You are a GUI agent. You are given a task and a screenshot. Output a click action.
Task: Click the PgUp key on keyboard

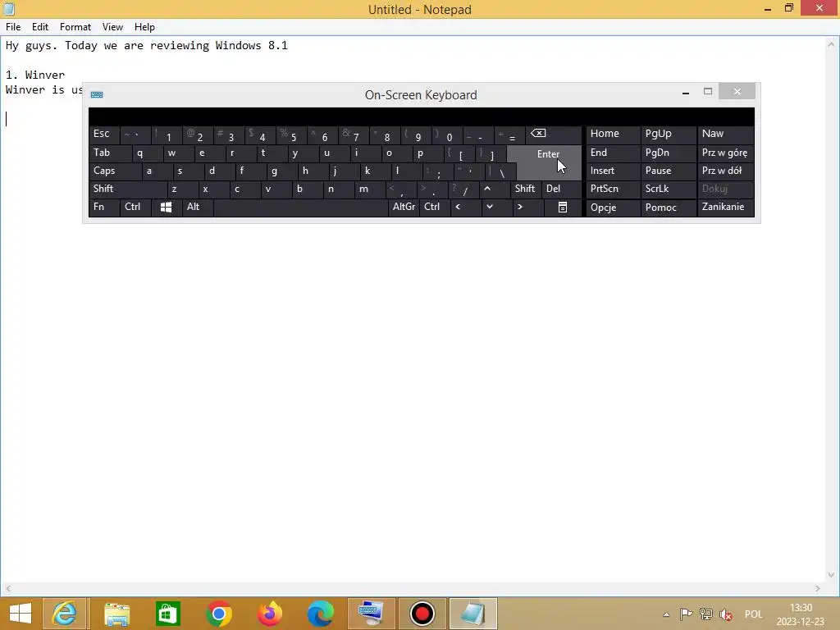[x=669, y=134]
